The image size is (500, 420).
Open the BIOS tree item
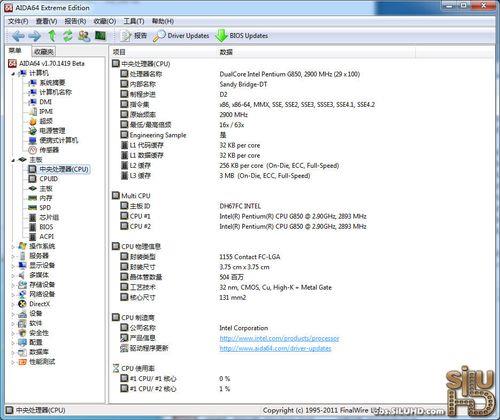pyautogui.click(x=41, y=227)
